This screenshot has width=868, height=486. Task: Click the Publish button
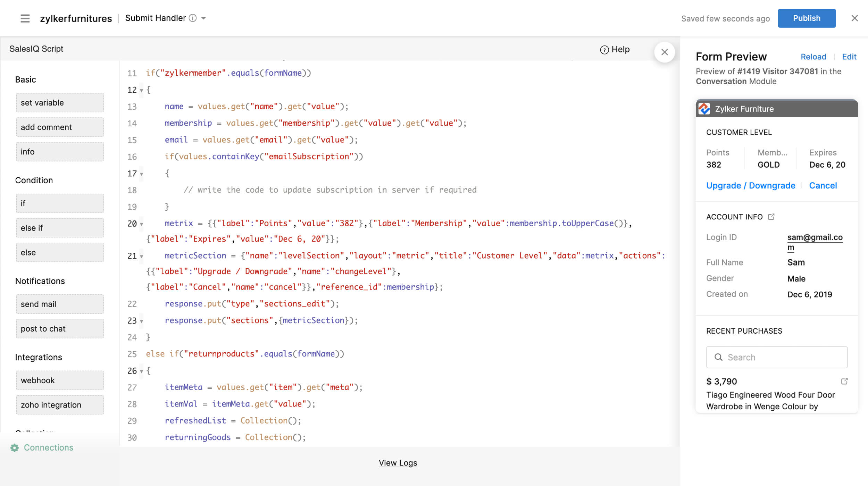[x=807, y=18]
